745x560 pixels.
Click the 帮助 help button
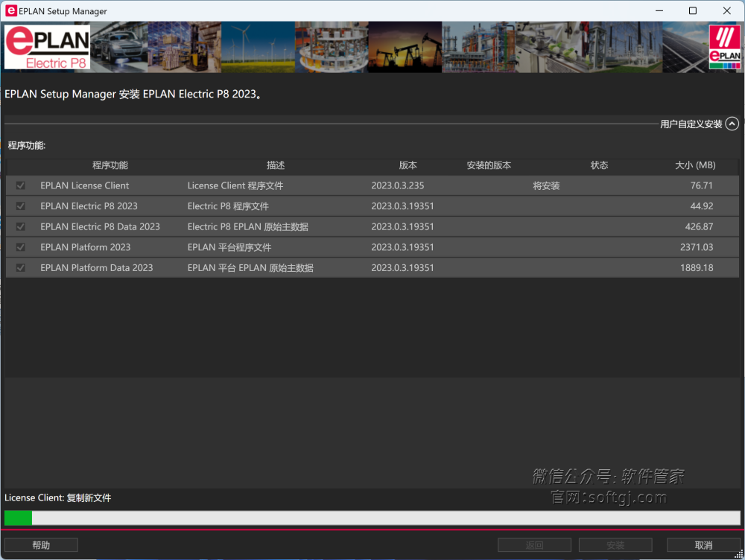click(x=41, y=545)
